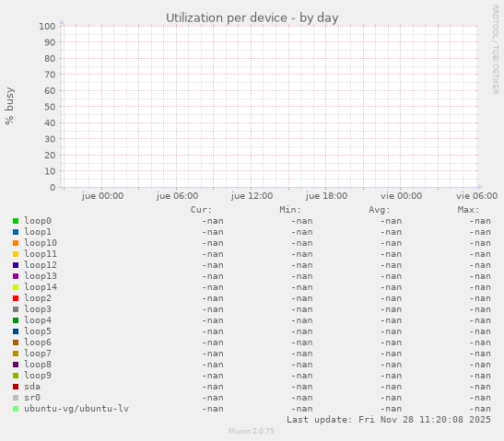Screen dimensions: 504x441
Task: Select the loop3 legend label
Action: click(38, 309)
